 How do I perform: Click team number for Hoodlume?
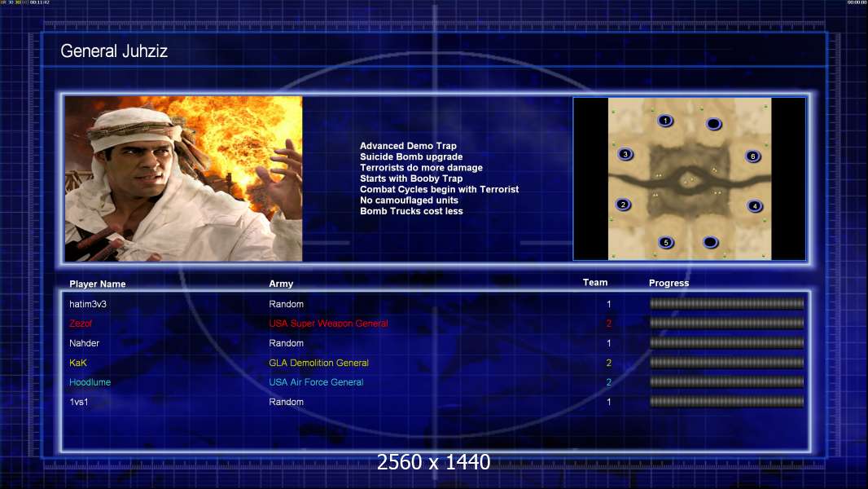(609, 382)
